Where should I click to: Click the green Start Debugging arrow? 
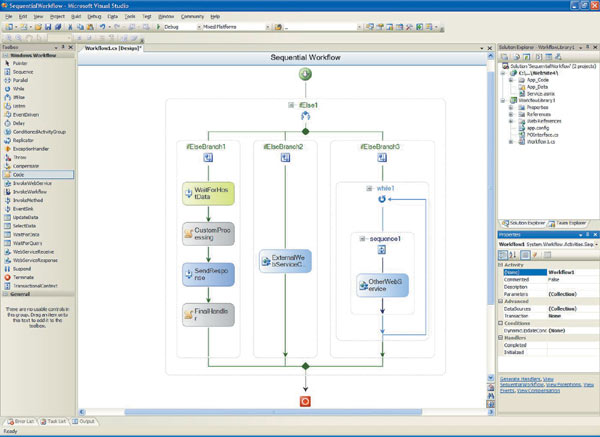[x=158, y=27]
